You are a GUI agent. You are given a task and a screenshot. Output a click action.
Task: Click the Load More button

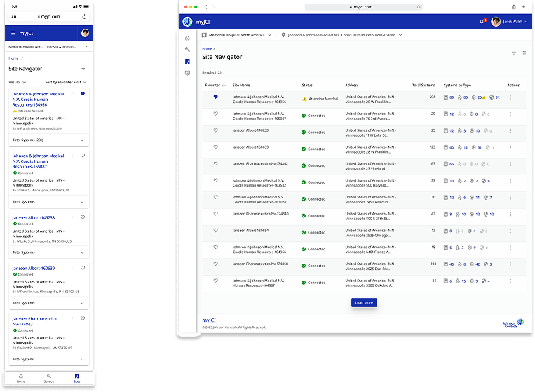[x=364, y=302]
